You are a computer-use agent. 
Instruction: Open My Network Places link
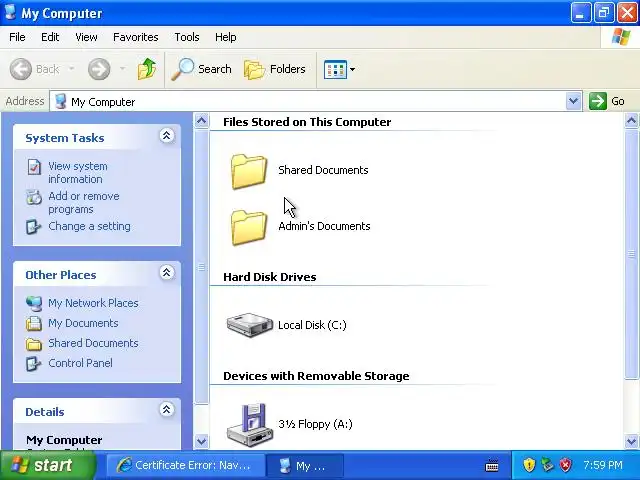pyautogui.click(x=93, y=303)
